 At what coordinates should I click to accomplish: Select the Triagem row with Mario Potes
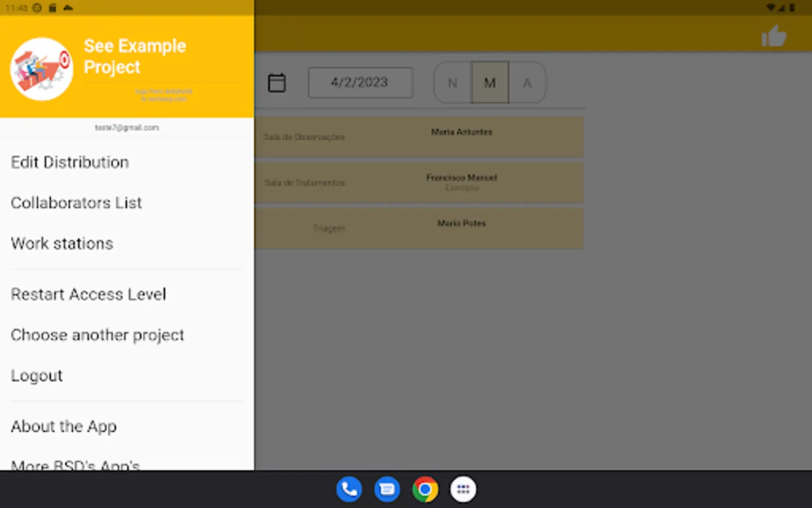click(419, 229)
